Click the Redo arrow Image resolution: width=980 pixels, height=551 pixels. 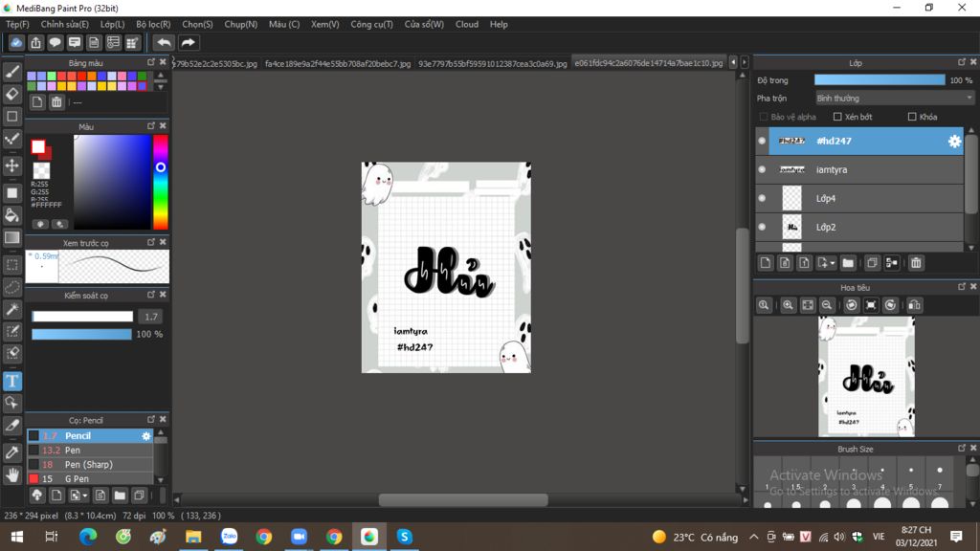point(188,42)
